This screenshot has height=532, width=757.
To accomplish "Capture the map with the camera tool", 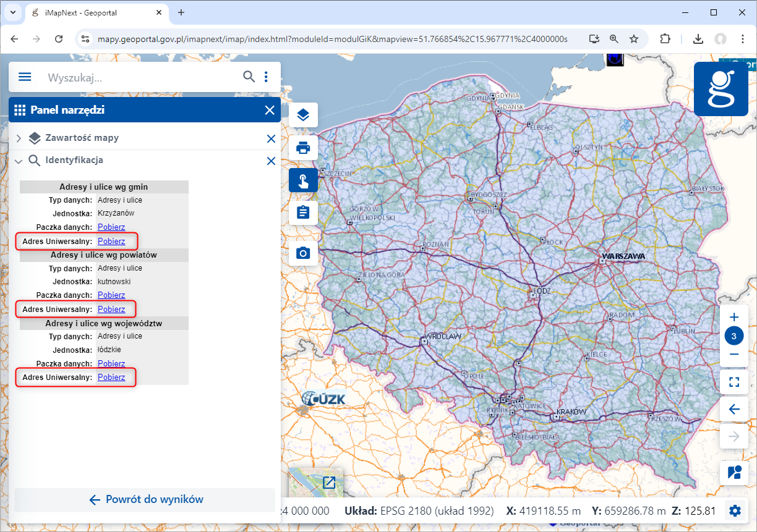I will point(302,253).
